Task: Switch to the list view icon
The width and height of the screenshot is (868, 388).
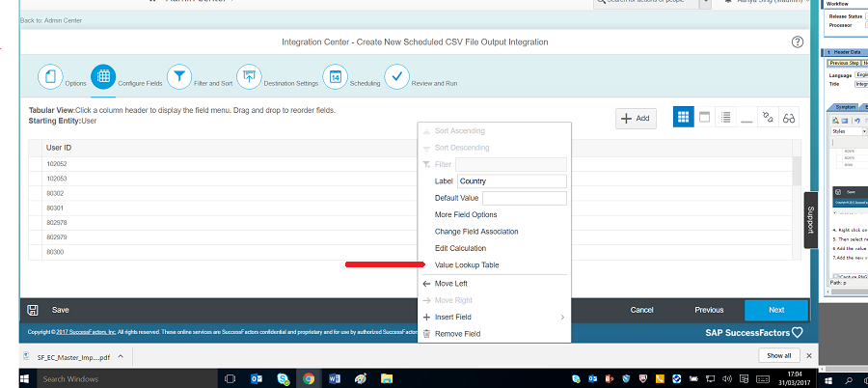Action: click(x=725, y=118)
